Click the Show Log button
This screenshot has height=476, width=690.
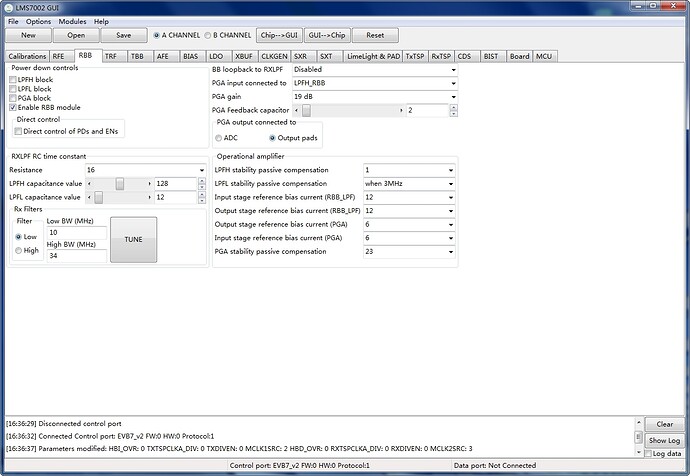click(664, 440)
